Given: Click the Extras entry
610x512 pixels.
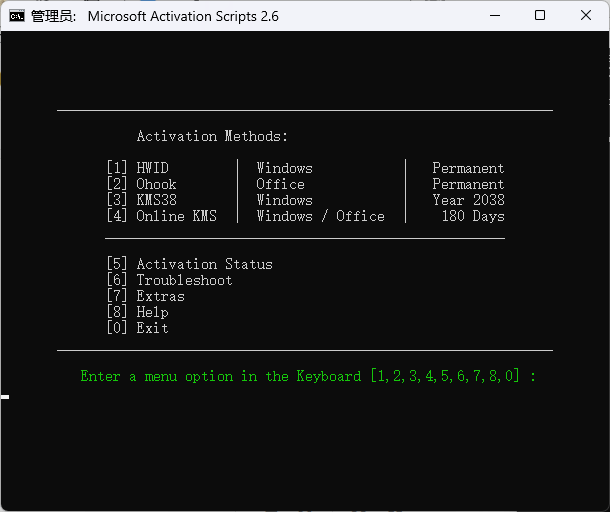Looking at the screenshot, I should (x=146, y=296).
